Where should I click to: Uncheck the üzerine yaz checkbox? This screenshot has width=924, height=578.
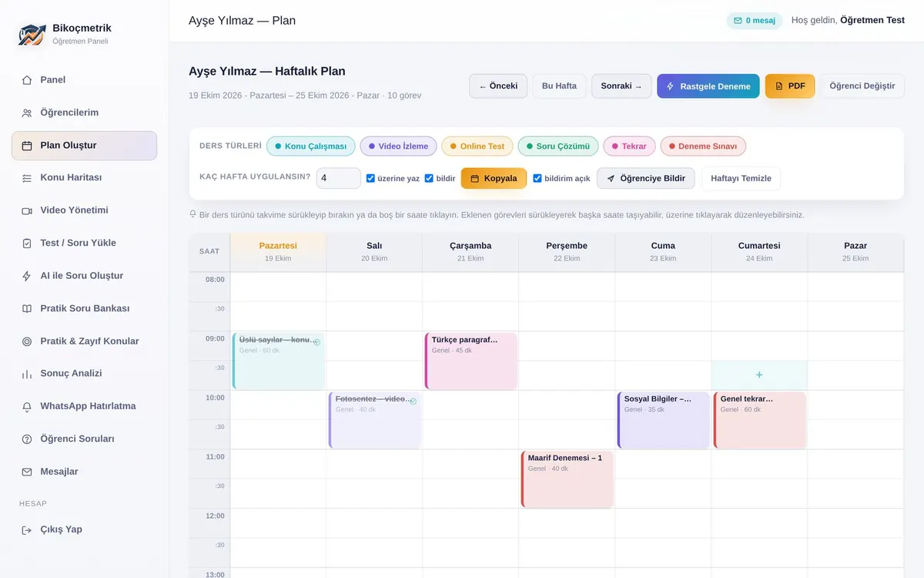click(x=370, y=178)
